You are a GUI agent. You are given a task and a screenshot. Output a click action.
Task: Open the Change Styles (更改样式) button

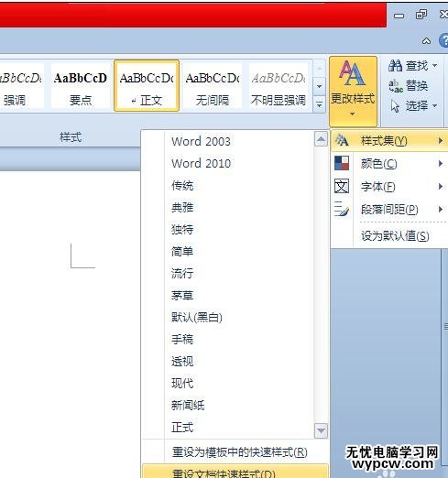[x=353, y=91]
